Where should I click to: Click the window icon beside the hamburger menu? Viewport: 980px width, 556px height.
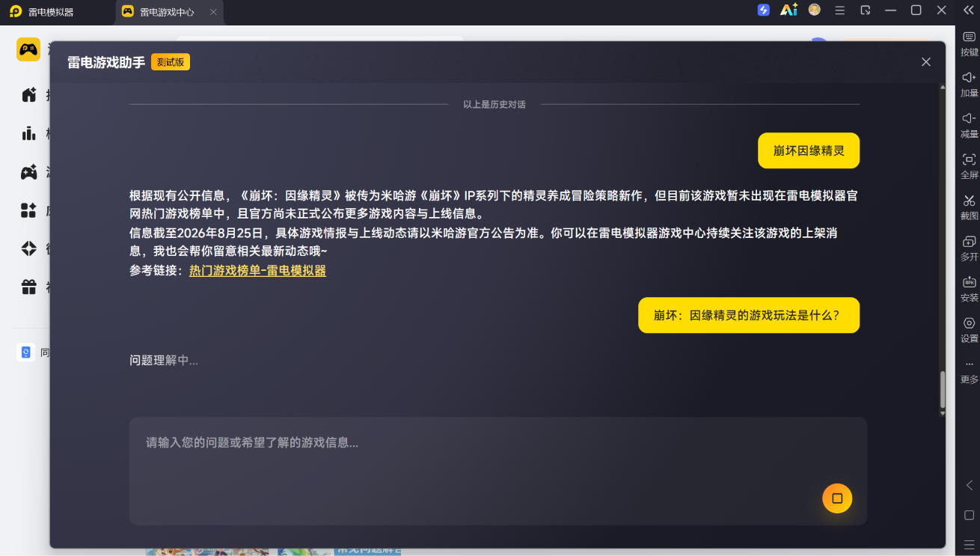pos(866,10)
